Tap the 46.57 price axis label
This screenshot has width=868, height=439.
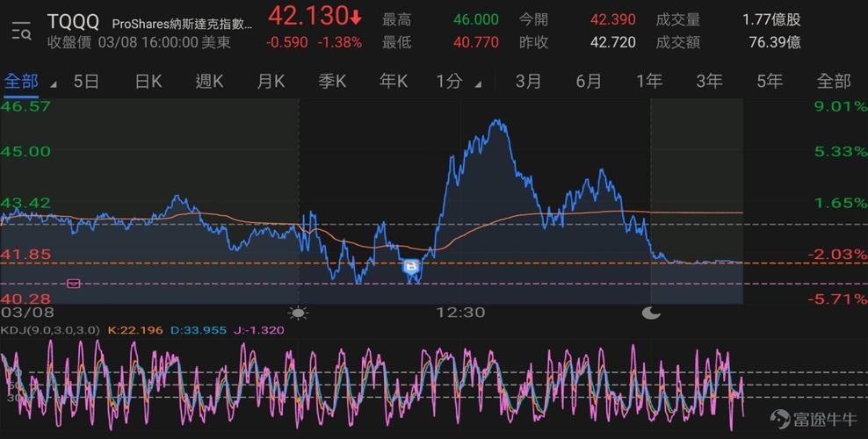tap(25, 106)
